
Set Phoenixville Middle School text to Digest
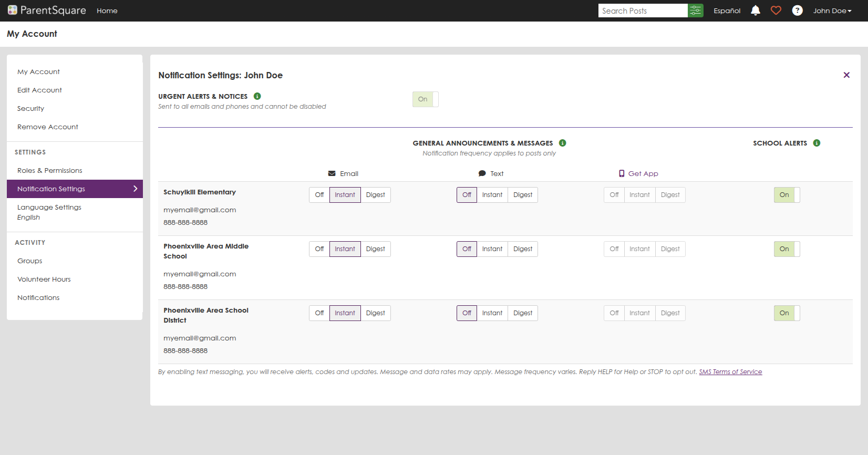click(523, 249)
